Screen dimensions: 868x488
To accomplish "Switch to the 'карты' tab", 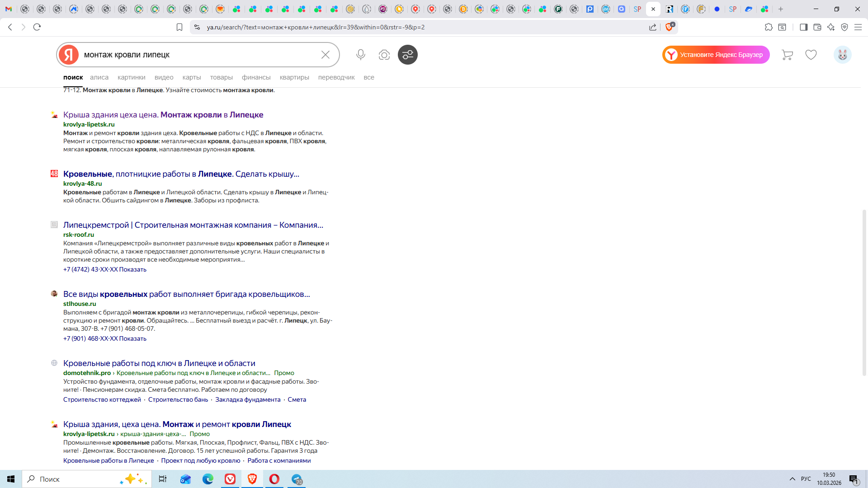I will pyautogui.click(x=192, y=77).
